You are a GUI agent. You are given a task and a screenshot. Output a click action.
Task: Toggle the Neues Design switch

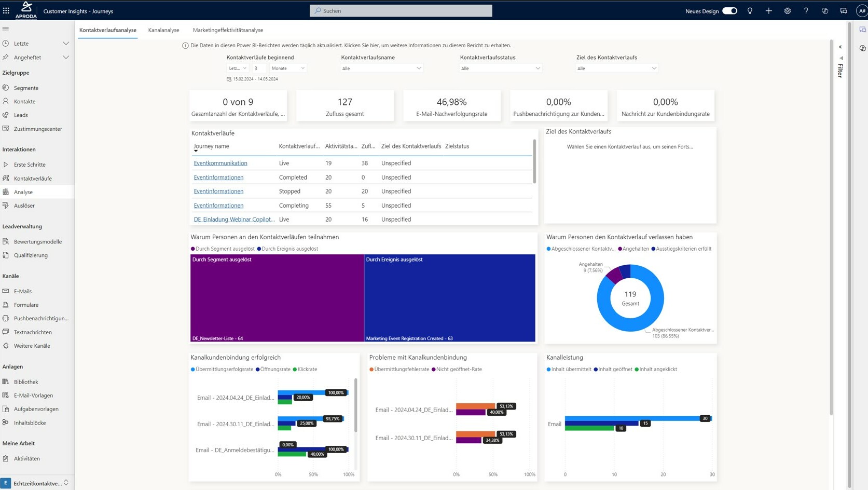(x=729, y=11)
